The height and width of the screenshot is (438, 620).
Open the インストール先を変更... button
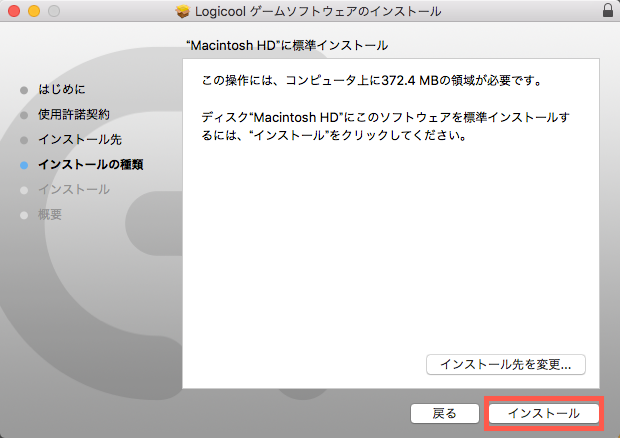pos(506,364)
